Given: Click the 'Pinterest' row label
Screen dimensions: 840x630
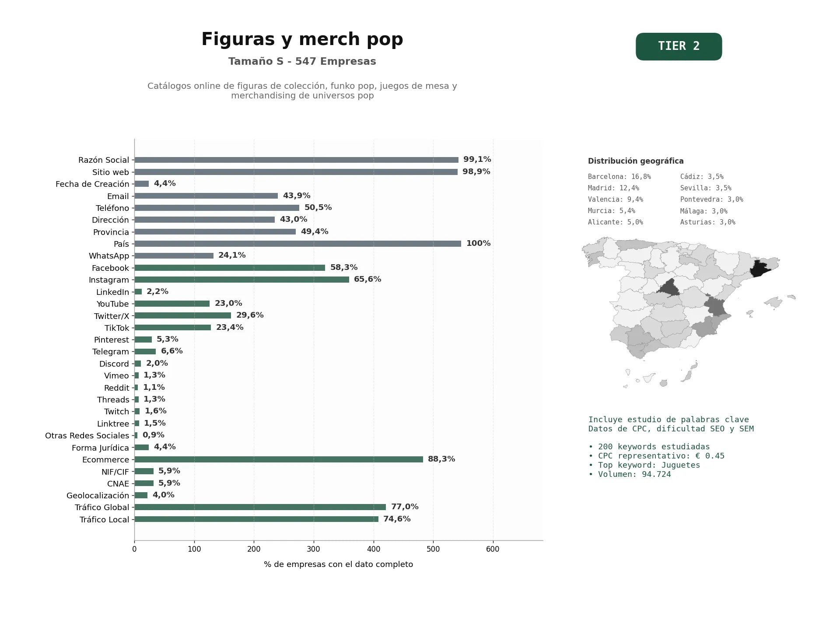Looking at the screenshot, I should [x=112, y=340].
